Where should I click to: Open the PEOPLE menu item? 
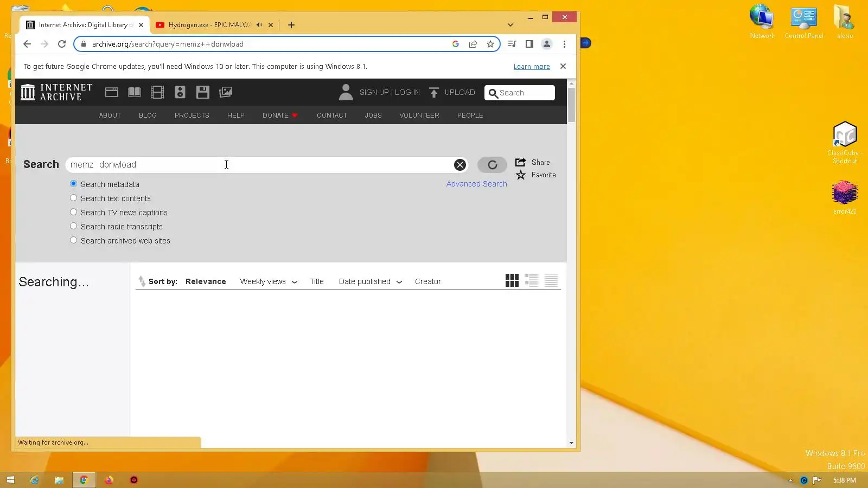[470, 115]
